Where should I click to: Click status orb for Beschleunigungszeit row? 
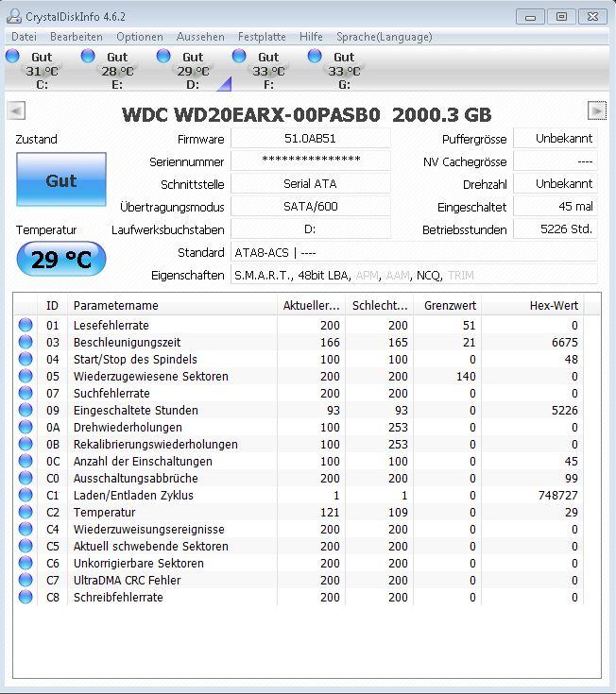26,342
